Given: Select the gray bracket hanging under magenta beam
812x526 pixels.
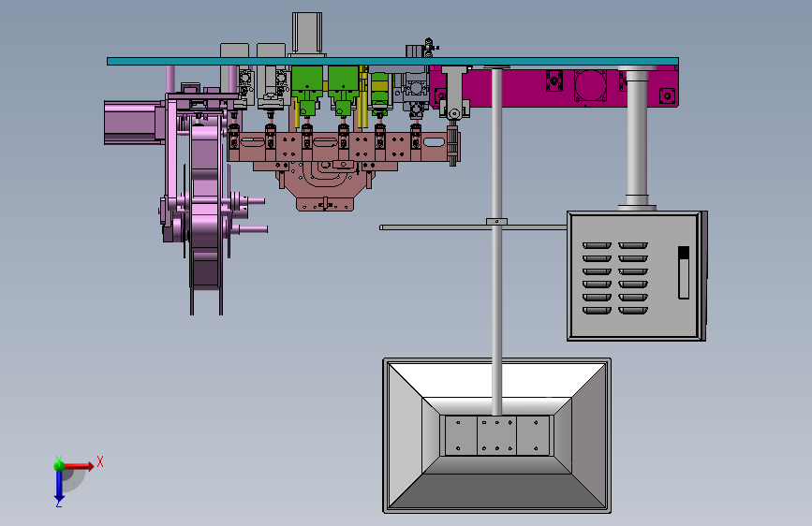Looking at the screenshot, I should tap(454, 94).
